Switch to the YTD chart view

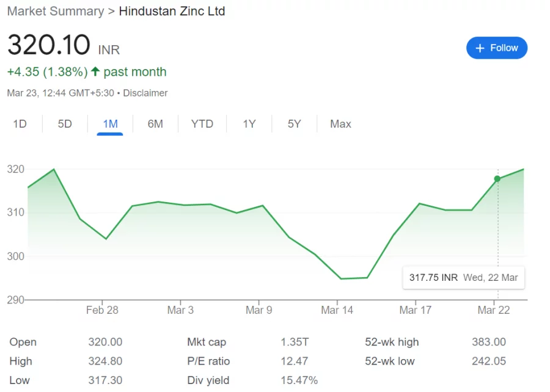pyautogui.click(x=202, y=123)
